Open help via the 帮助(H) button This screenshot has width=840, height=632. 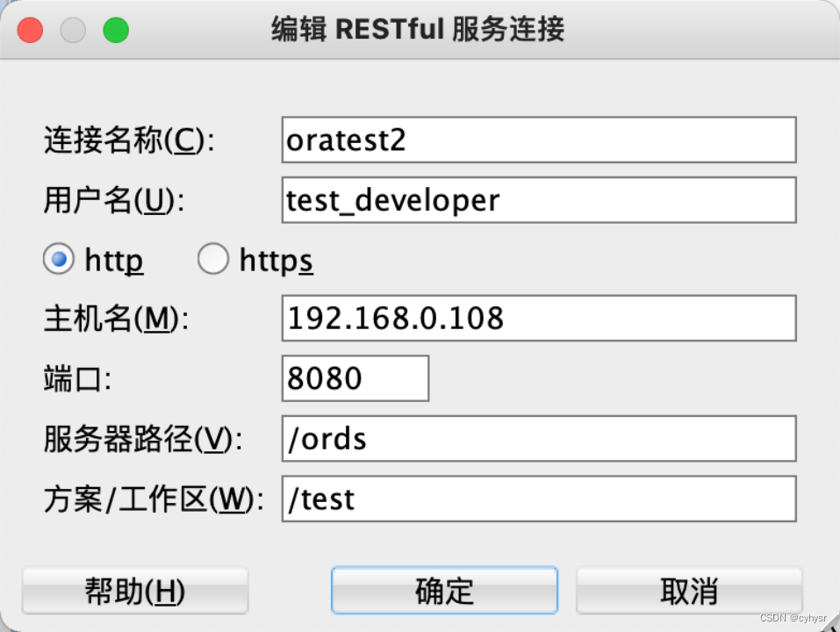pos(134,590)
